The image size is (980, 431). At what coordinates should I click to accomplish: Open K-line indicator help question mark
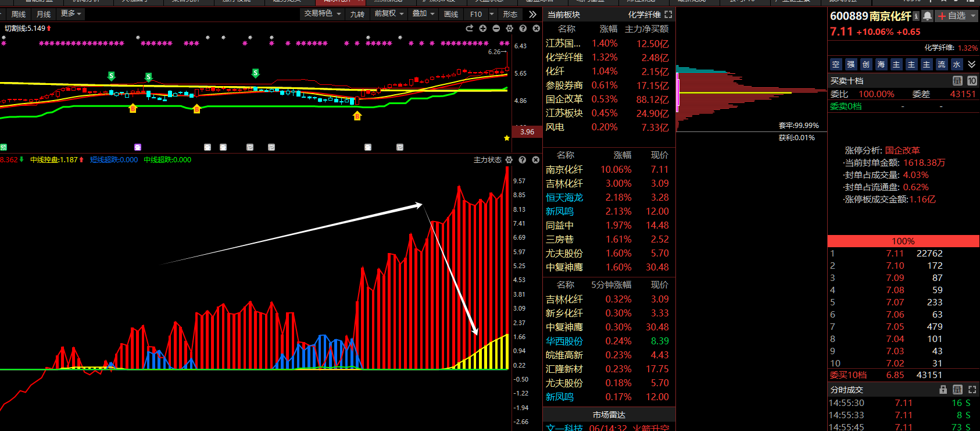[x=523, y=29]
